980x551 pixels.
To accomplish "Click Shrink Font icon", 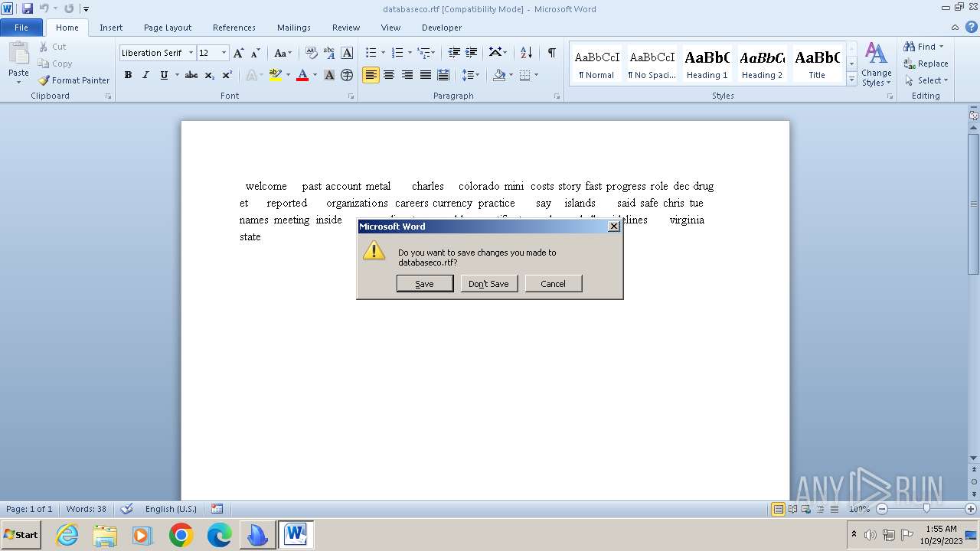I will 256,53.
